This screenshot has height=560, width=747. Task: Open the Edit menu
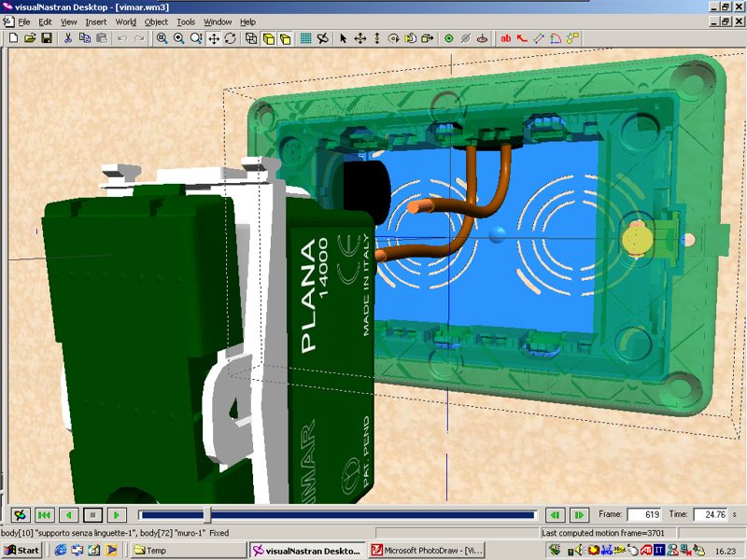click(x=45, y=21)
